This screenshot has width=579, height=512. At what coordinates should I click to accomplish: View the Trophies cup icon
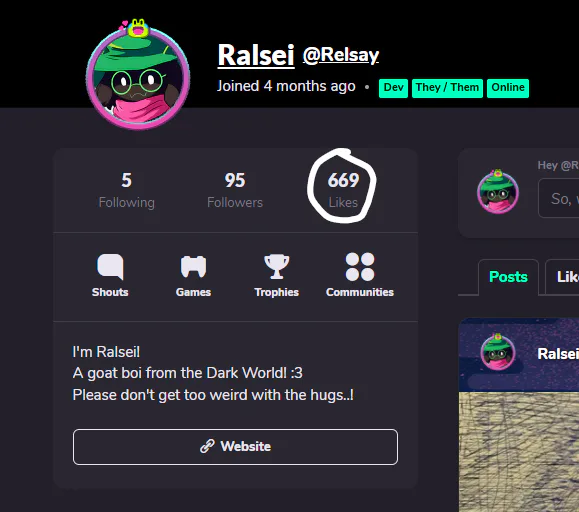pyautogui.click(x=277, y=266)
